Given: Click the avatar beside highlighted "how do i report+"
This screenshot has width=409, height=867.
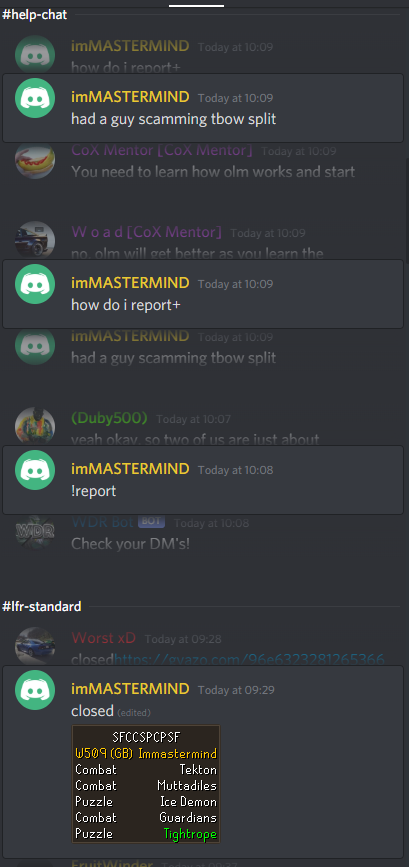Looking at the screenshot, I should (x=35, y=284).
